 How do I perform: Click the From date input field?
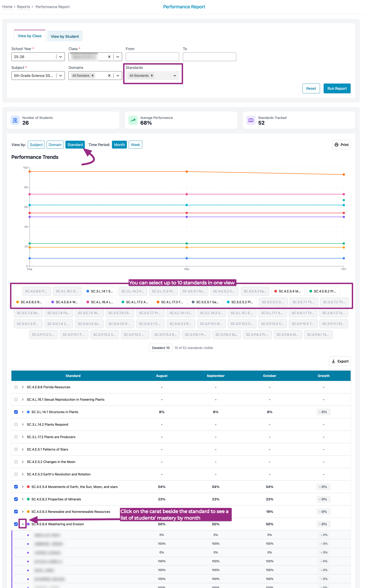click(152, 57)
